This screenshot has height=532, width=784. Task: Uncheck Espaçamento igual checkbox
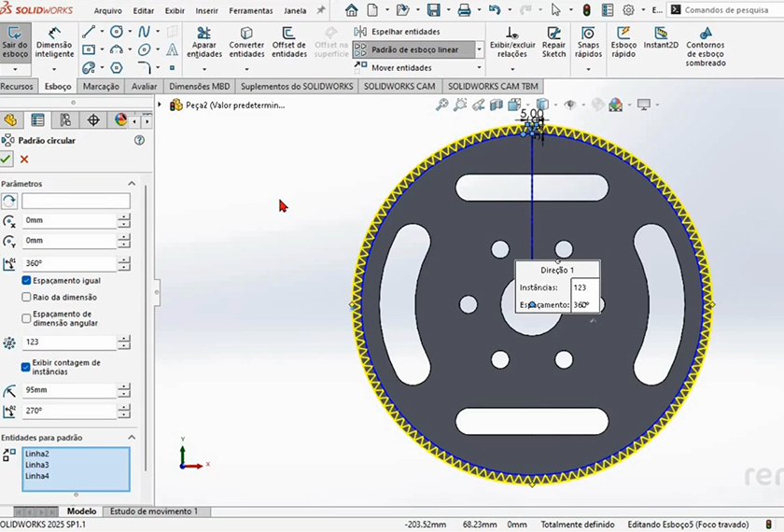26,280
